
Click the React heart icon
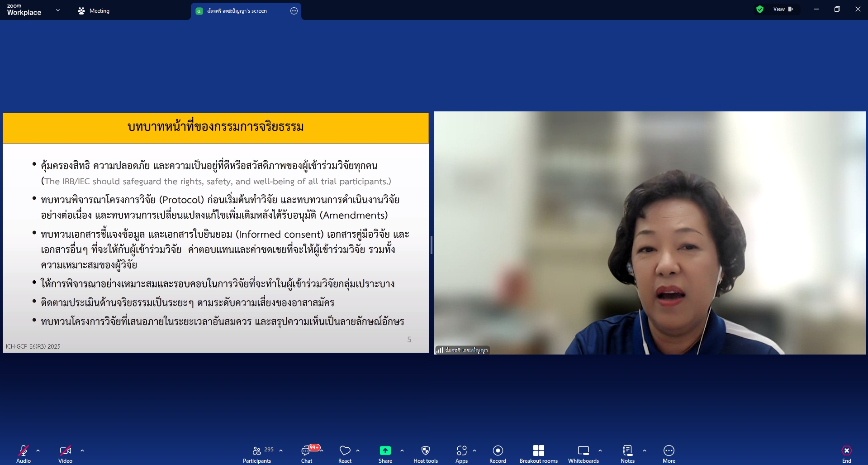(x=345, y=453)
